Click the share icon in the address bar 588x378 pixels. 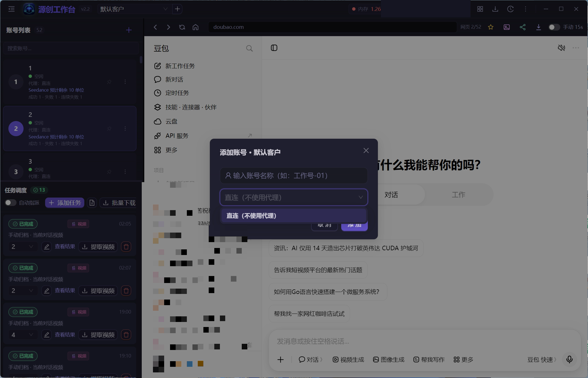coord(522,27)
